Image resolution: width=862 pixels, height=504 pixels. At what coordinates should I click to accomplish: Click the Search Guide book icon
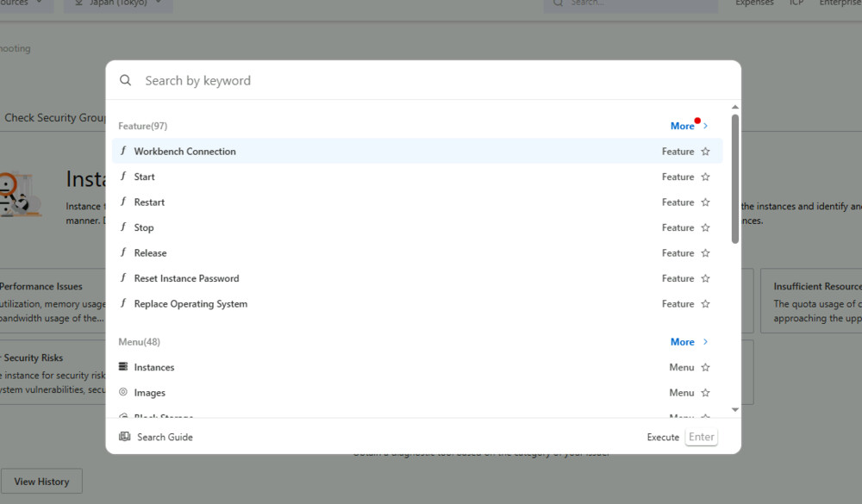point(125,437)
